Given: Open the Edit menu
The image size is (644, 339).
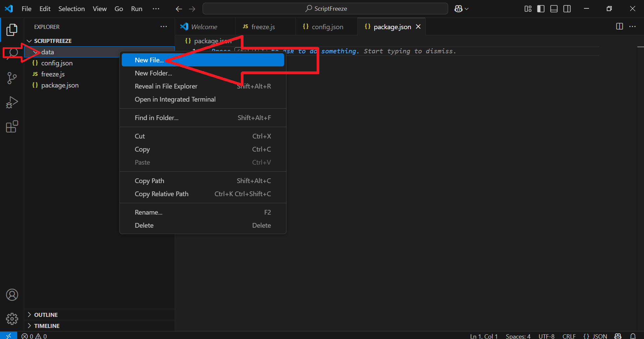Looking at the screenshot, I should pyautogui.click(x=45, y=9).
